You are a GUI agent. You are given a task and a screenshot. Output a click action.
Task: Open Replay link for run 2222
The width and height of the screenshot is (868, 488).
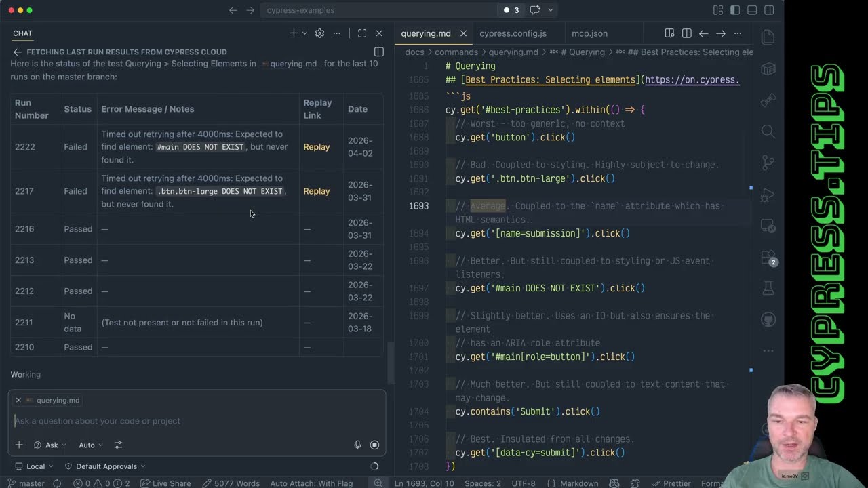316,147
